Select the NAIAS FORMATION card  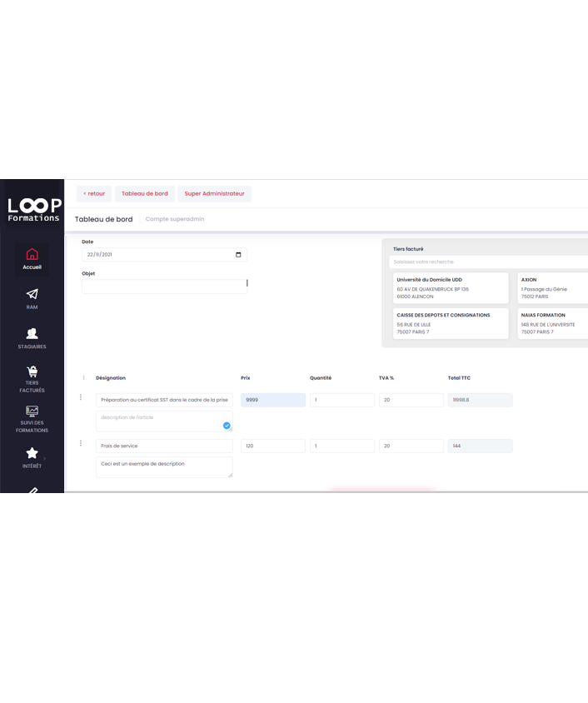pos(551,323)
